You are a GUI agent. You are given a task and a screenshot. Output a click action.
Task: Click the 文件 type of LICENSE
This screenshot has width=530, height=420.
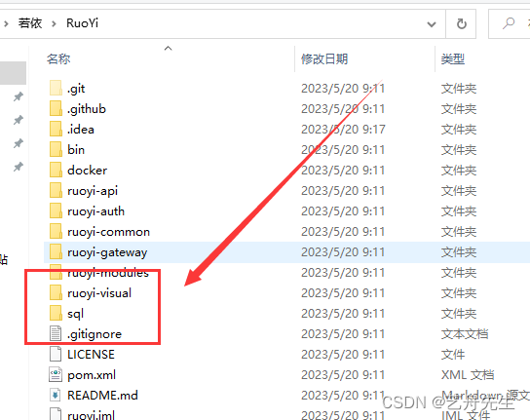453,355
